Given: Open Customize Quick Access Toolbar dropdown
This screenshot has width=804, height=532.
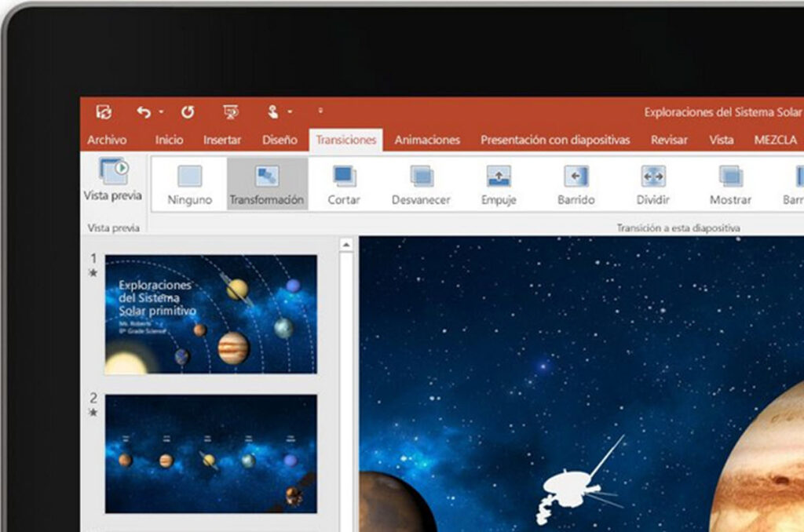Looking at the screenshot, I should [x=320, y=111].
